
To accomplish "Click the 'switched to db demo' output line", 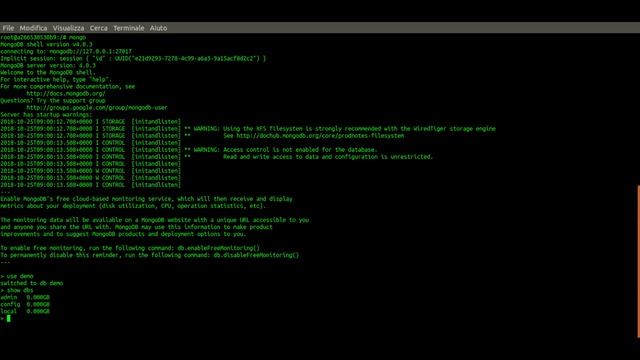I will (x=32, y=283).
